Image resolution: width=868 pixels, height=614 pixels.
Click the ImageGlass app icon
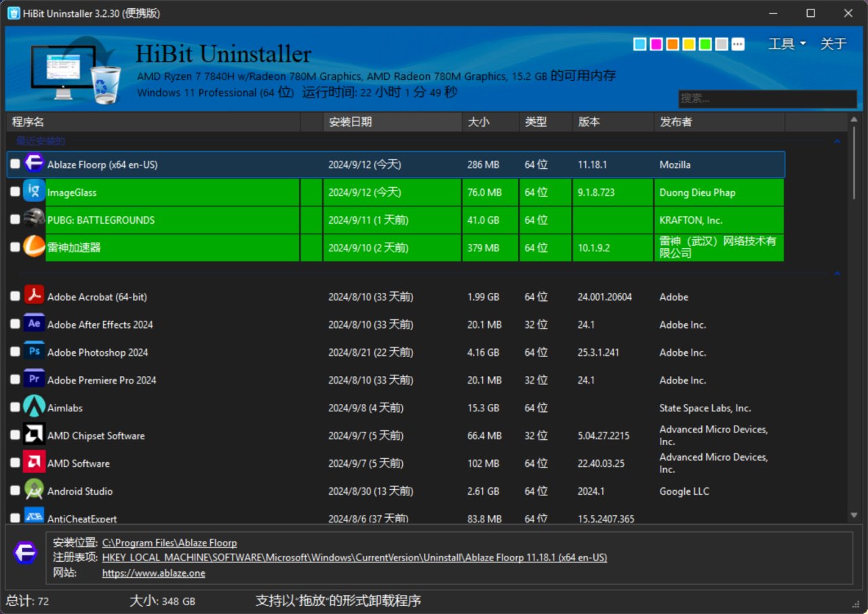coord(34,192)
